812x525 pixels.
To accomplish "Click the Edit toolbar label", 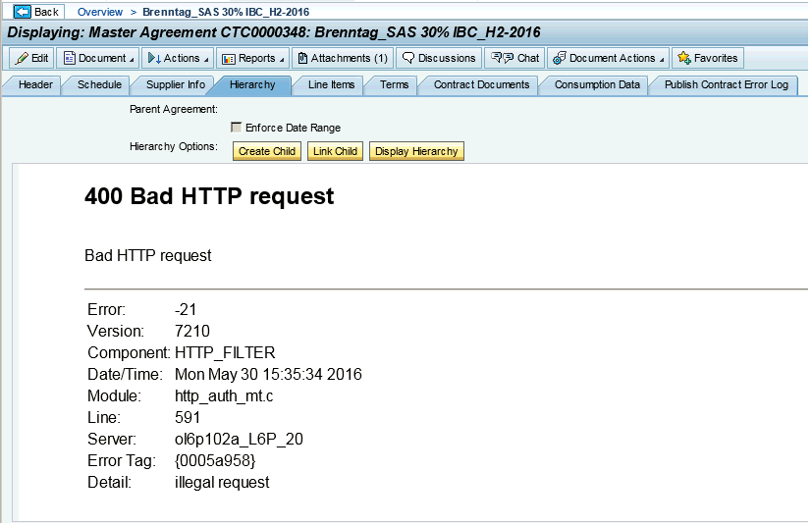I will [x=40, y=58].
